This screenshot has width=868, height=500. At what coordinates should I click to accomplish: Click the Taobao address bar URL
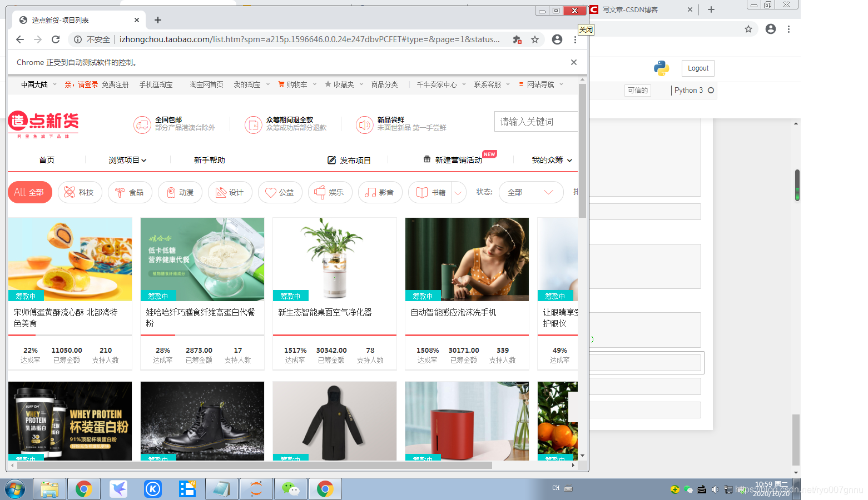pyautogui.click(x=310, y=39)
